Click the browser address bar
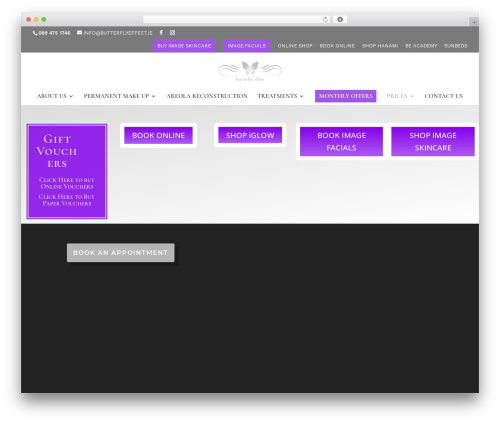 click(237, 20)
